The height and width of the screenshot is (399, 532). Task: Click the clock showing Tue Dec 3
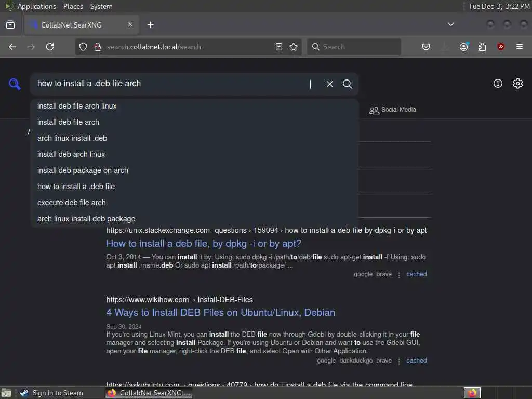(x=499, y=6)
